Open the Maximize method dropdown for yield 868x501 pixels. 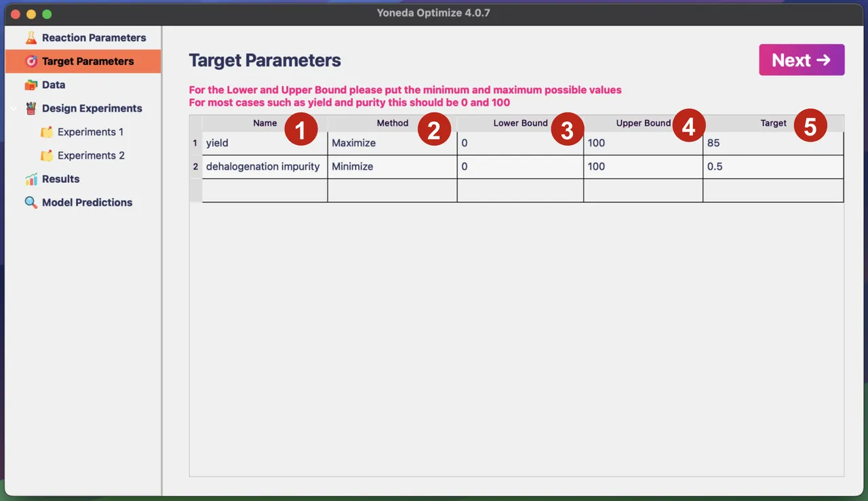392,143
